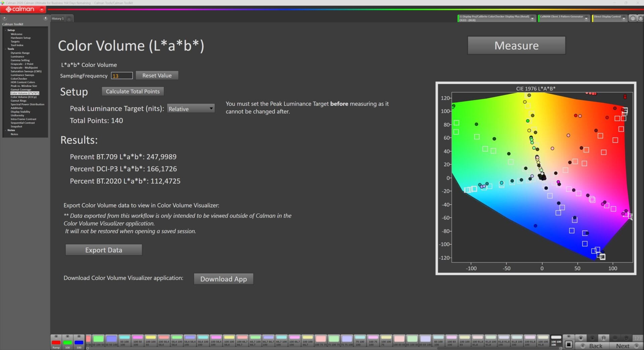Click the Export Data button
The width and height of the screenshot is (644, 350).
pos(104,250)
